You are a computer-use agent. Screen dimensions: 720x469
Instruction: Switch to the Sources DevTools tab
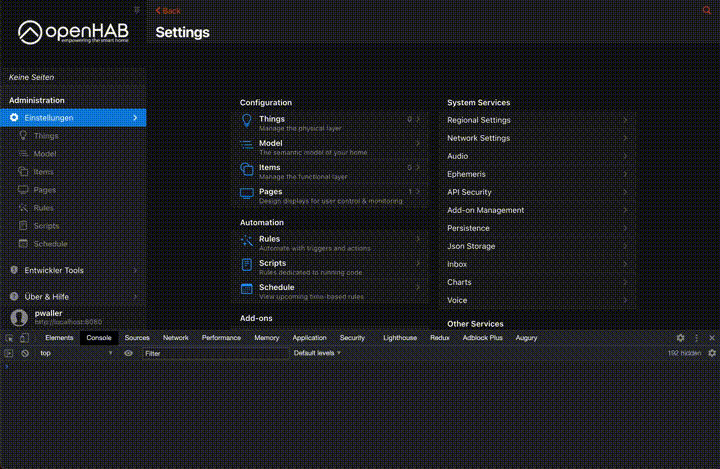pyautogui.click(x=137, y=338)
